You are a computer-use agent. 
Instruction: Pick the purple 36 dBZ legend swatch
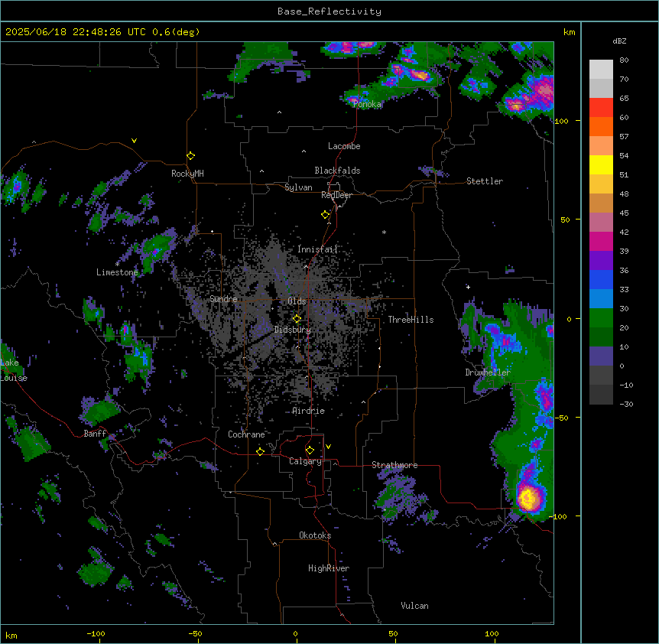[601, 260]
